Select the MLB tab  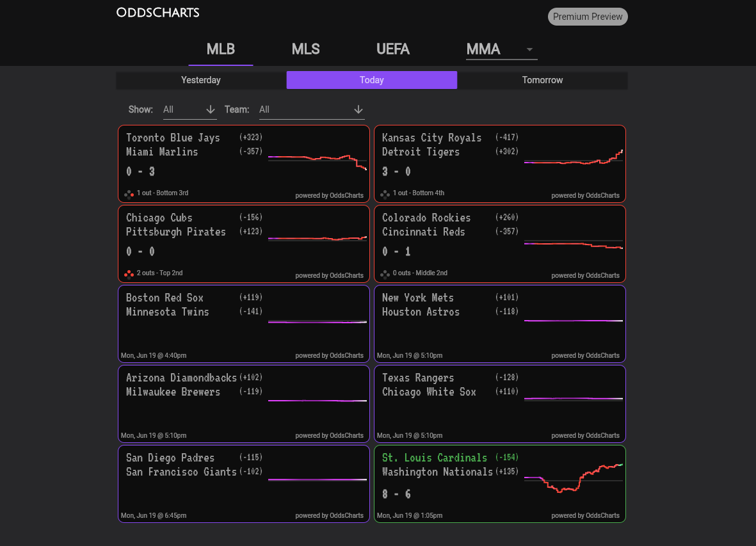click(220, 49)
